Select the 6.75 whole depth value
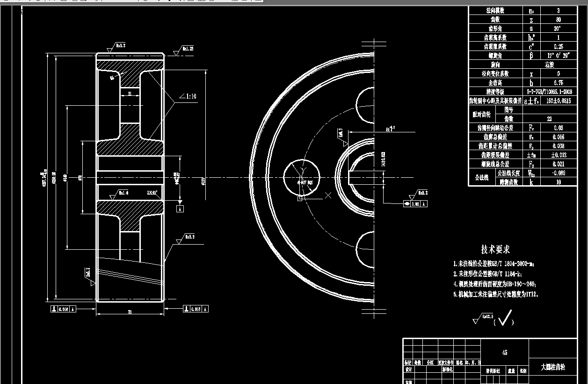This screenshot has width=588, height=384. click(x=558, y=82)
